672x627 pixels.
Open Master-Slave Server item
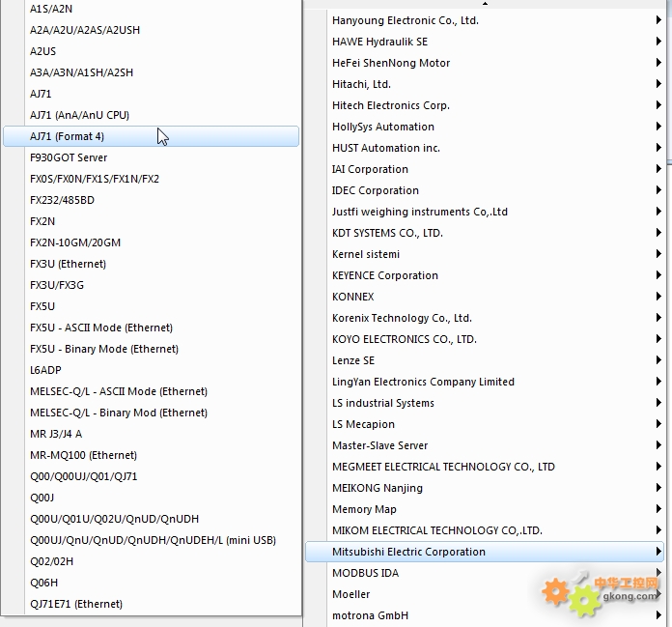tap(485, 445)
